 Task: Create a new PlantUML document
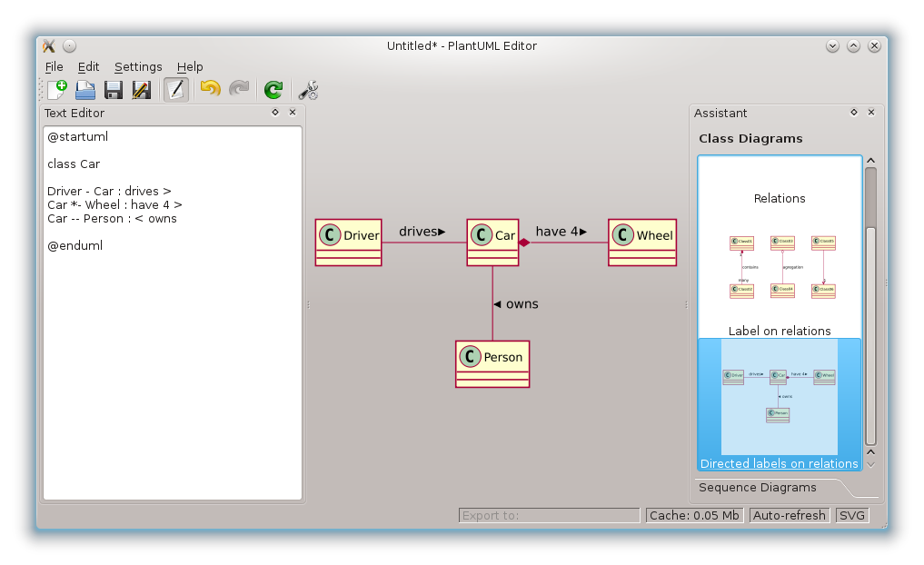click(55, 89)
